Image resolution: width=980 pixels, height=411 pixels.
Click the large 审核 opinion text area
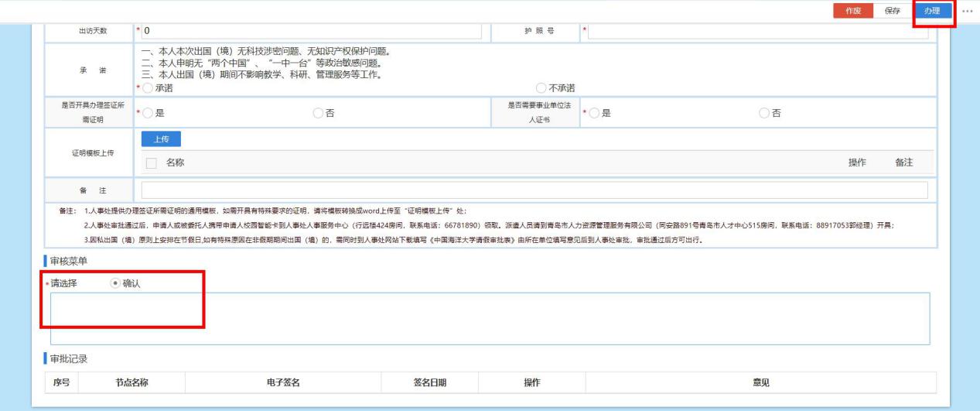[490, 317]
